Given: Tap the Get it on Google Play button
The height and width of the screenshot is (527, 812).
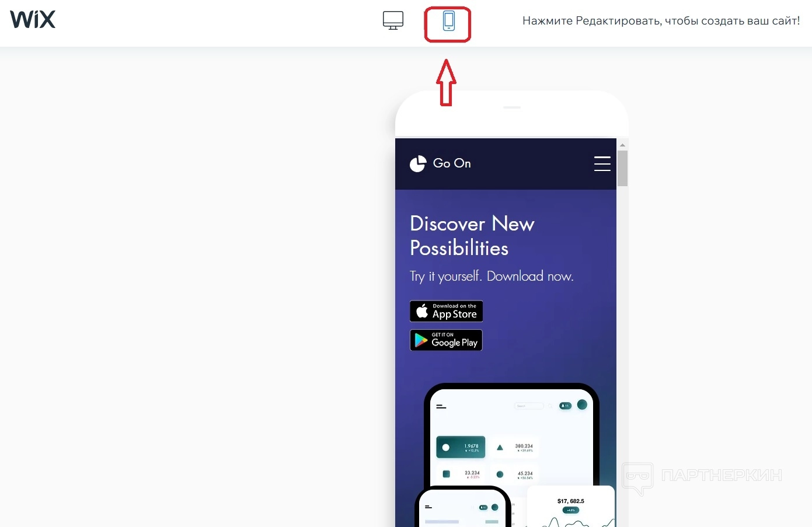Looking at the screenshot, I should pyautogui.click(x=446, y=340).
